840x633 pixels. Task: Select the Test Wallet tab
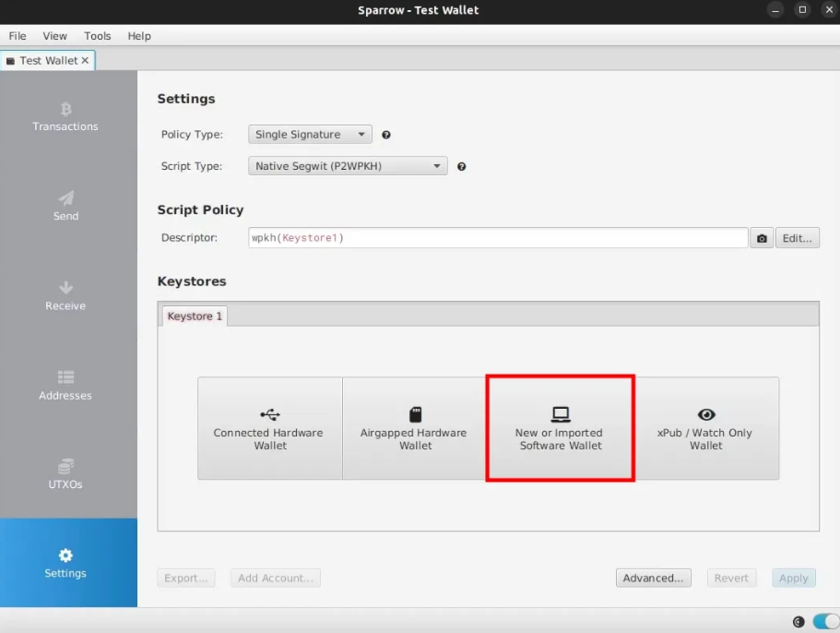click(48, 61)
